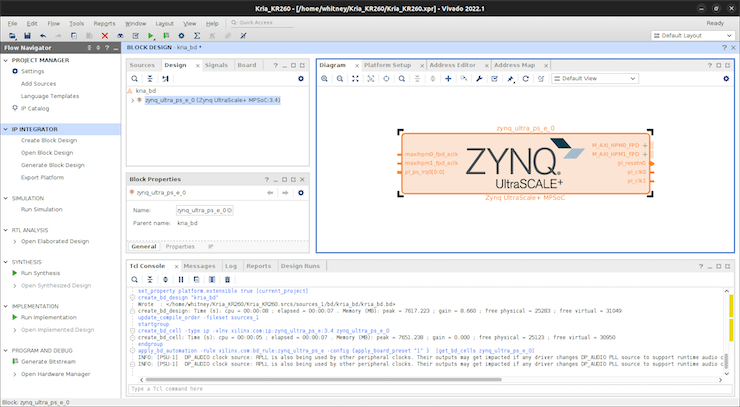Collapse PROJECT MANAGER section
740x407 pixels.
pos(6,60)
